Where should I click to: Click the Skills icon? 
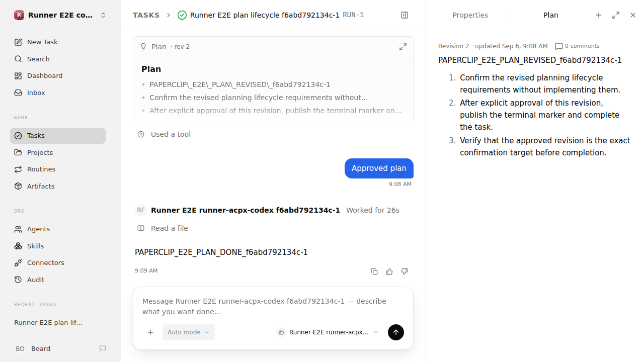(18, 246)
